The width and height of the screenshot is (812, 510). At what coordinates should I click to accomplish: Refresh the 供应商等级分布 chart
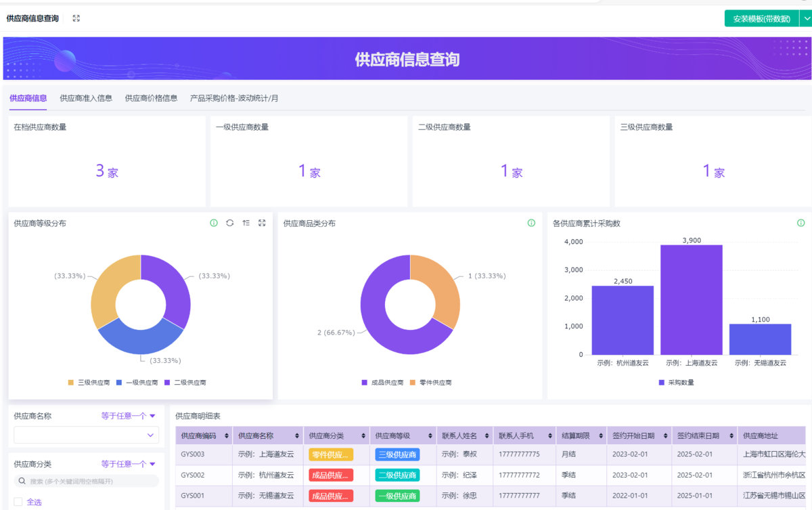coord(230,223)
